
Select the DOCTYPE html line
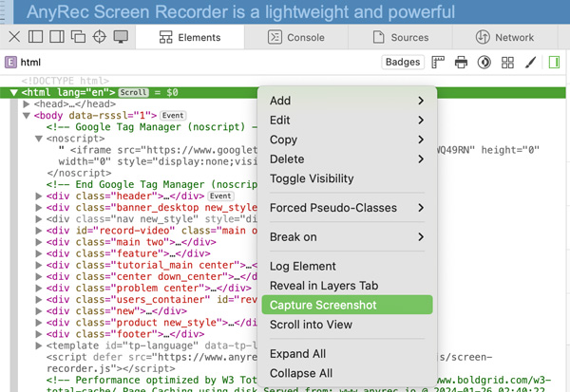coord(66,81)
